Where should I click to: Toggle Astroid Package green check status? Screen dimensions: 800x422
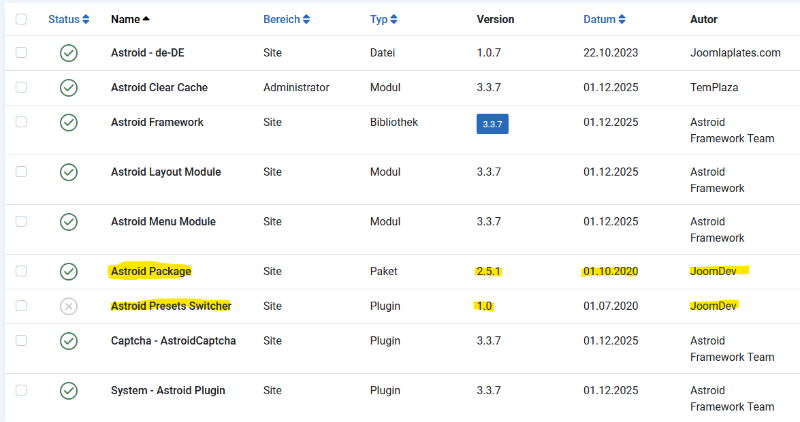point(68,271)
